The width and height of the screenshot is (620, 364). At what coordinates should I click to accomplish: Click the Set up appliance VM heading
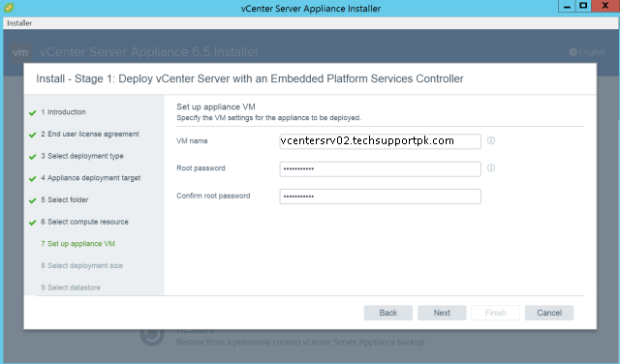(x=216, y=106)
